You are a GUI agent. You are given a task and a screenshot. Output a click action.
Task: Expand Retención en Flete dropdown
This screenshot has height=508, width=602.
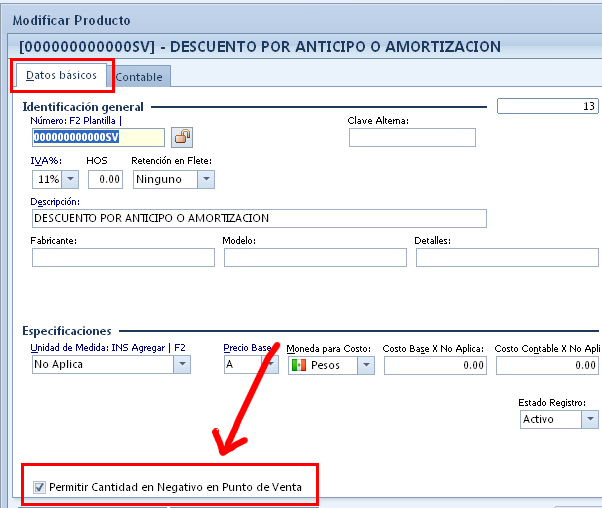point(205,179)
